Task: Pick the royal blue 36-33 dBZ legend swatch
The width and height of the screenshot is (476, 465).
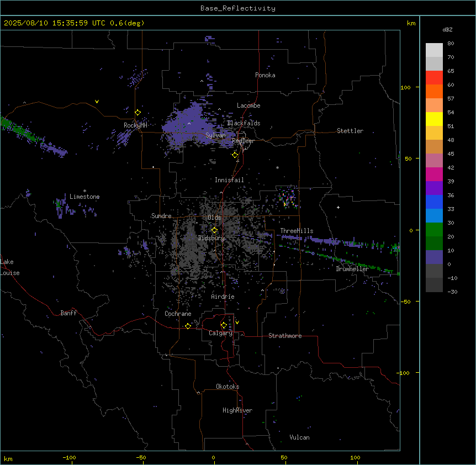Action: (x=434, y=202)
